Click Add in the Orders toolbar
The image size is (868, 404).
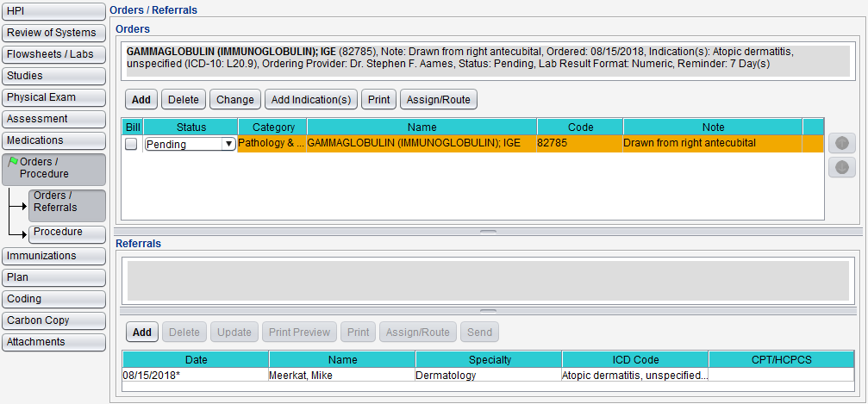[141, 100]
